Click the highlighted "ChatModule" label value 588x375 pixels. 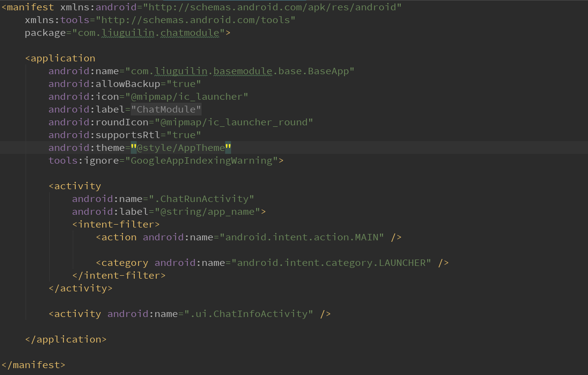166,110
